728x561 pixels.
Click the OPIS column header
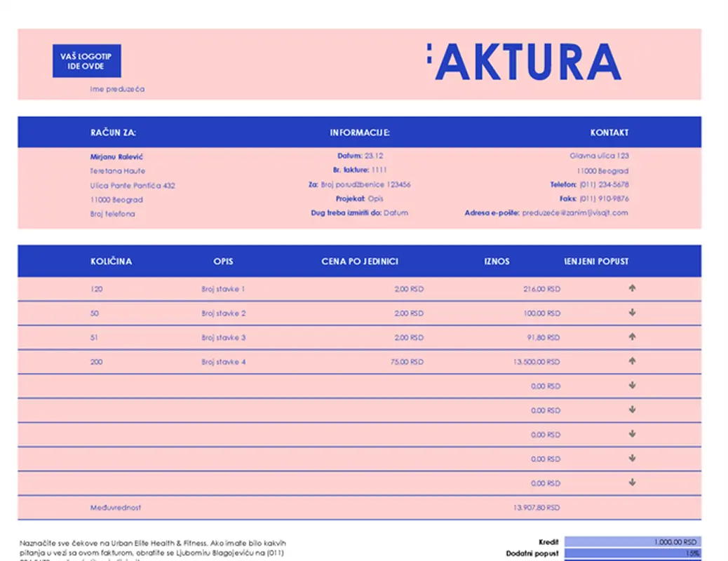point(223,262)
